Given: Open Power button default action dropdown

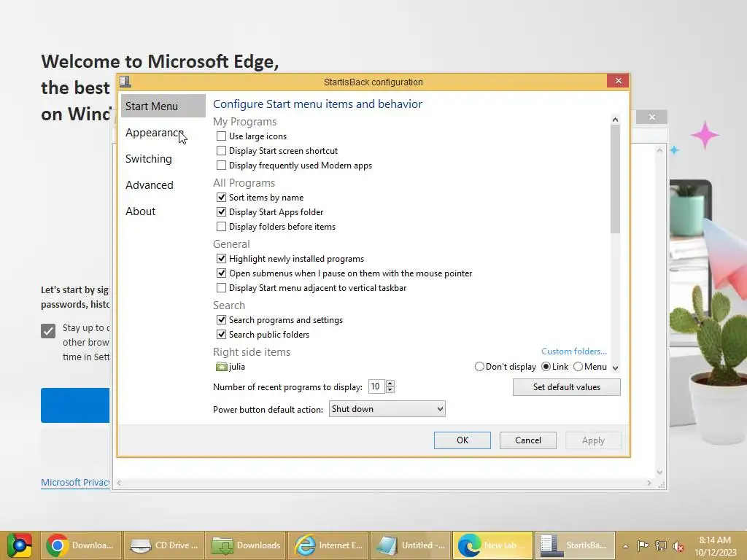Looking at the screenshot, I should coord(387,408).
